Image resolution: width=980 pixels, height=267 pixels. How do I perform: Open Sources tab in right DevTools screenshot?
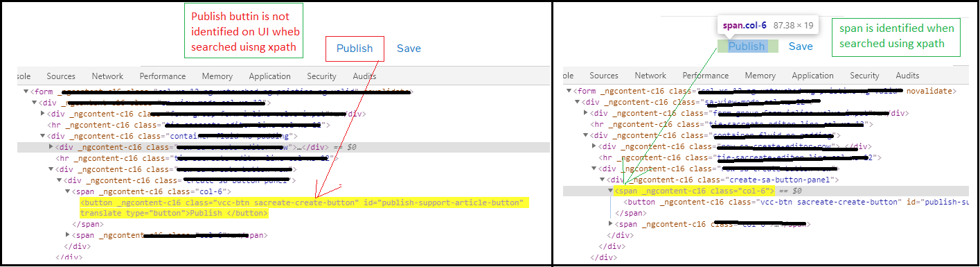click(x=604, y=76)
